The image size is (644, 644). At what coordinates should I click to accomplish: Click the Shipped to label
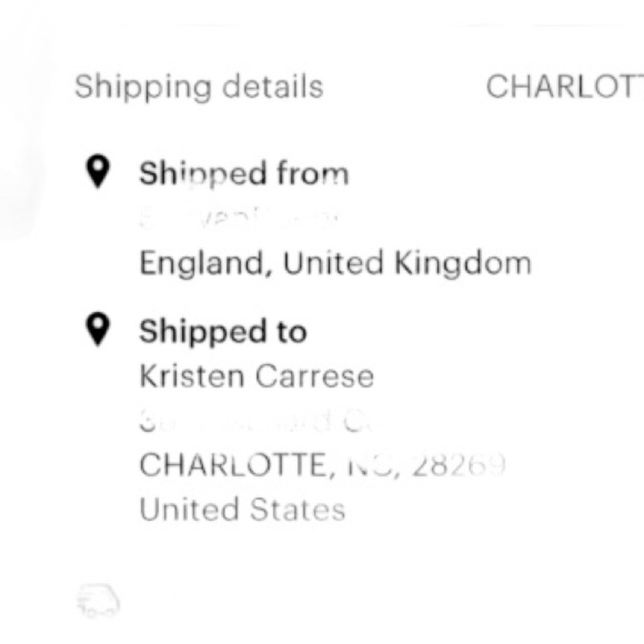pos(223,332)
